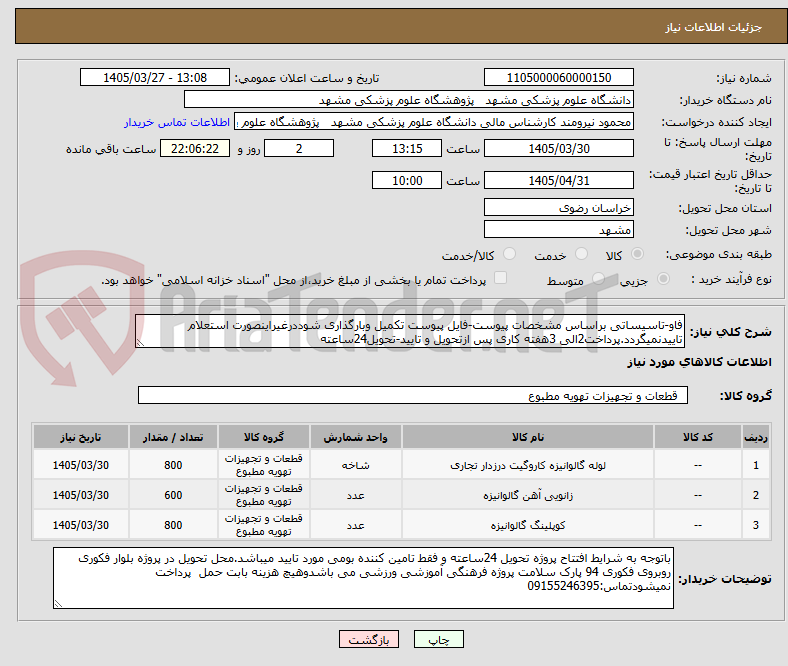Click the تعداد / مقدار column header
This screenshot has width=788, height=666.
coord(173,437)
